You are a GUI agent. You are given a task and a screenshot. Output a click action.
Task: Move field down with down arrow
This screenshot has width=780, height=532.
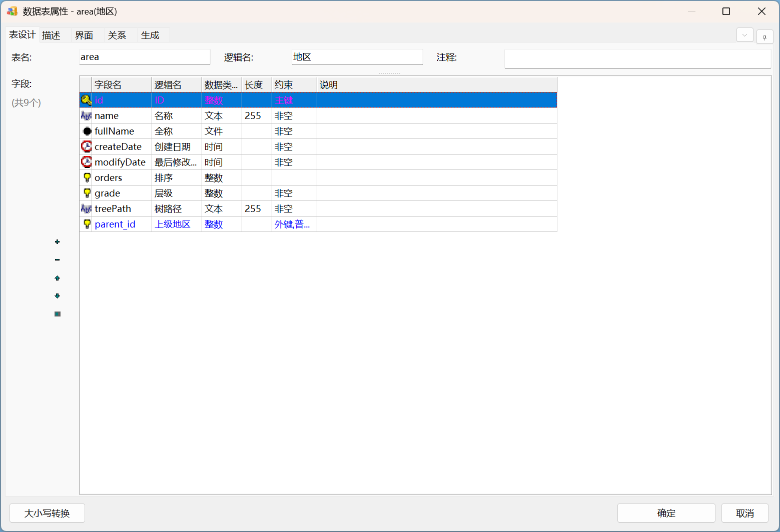(x=57, y=296)
